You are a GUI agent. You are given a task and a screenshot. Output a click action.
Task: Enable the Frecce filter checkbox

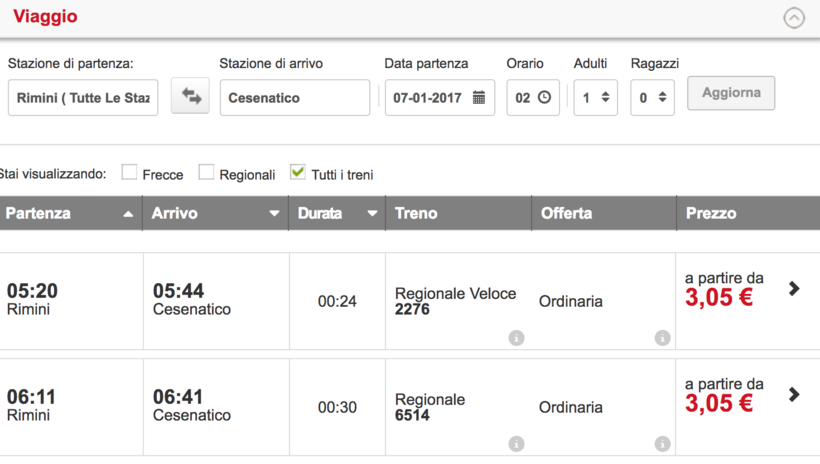click(129, 173)
